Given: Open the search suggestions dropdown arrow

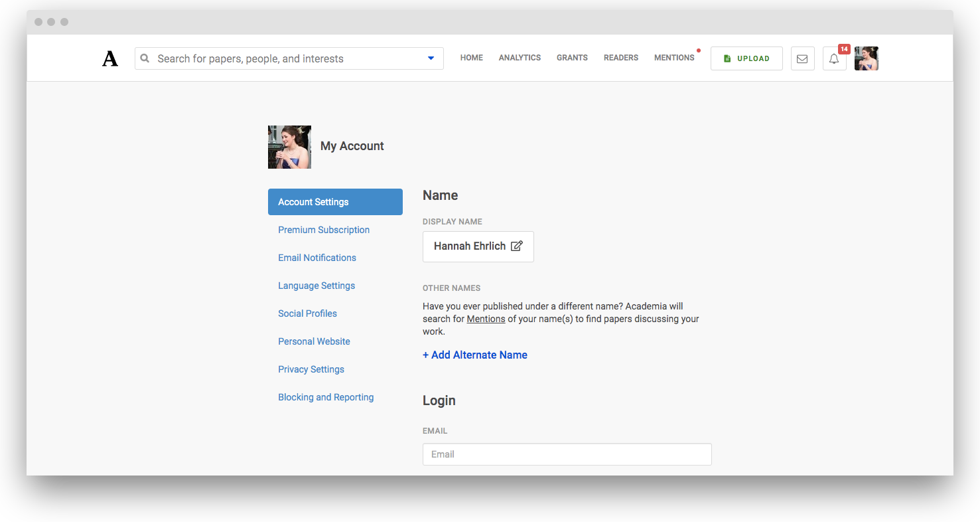Looking at the screenshot, I should point(431,58).
